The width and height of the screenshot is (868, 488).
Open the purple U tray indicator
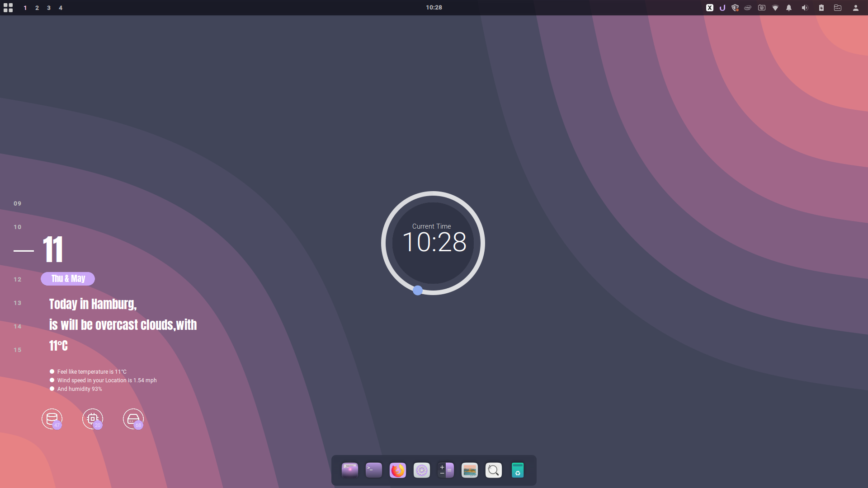[x=722, y=8]
